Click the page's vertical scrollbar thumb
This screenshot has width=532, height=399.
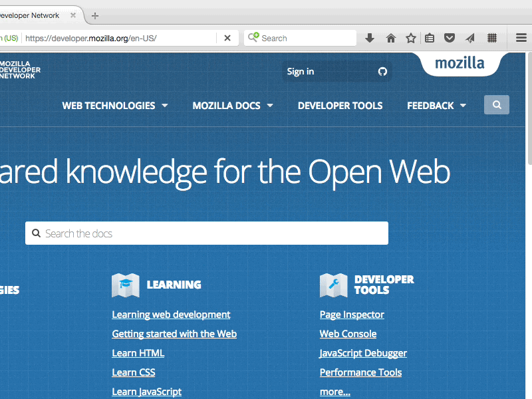[529, 108]
